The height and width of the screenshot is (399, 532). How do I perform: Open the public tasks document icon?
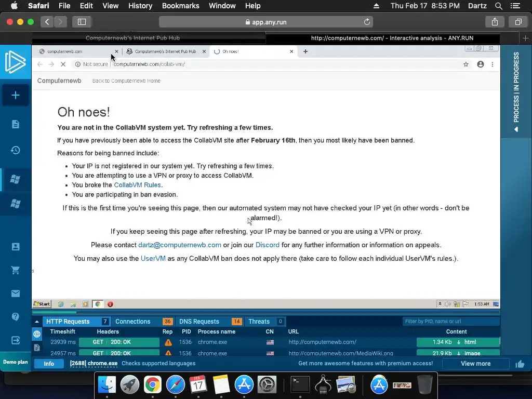coord(16,124)
